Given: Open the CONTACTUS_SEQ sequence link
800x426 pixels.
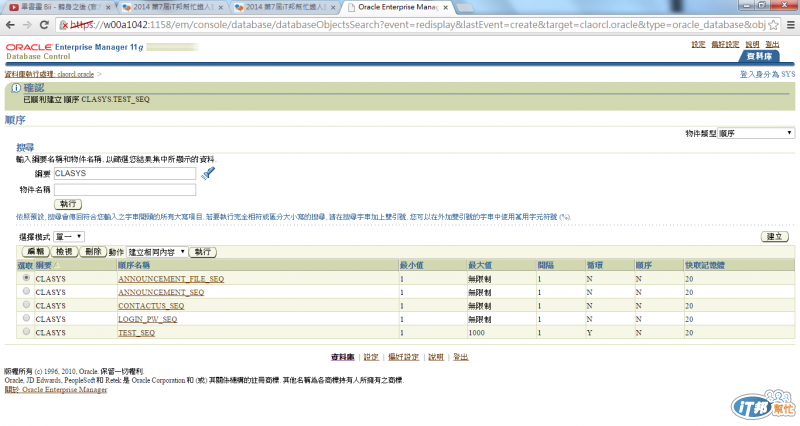Looking at the screenshot, I should (151, 306).
